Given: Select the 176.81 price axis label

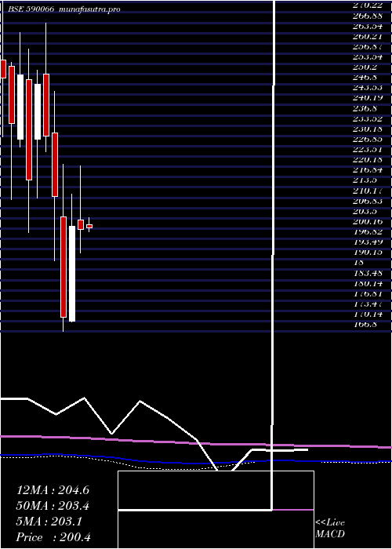Looking at the screenshot, I should click(368, 293).
